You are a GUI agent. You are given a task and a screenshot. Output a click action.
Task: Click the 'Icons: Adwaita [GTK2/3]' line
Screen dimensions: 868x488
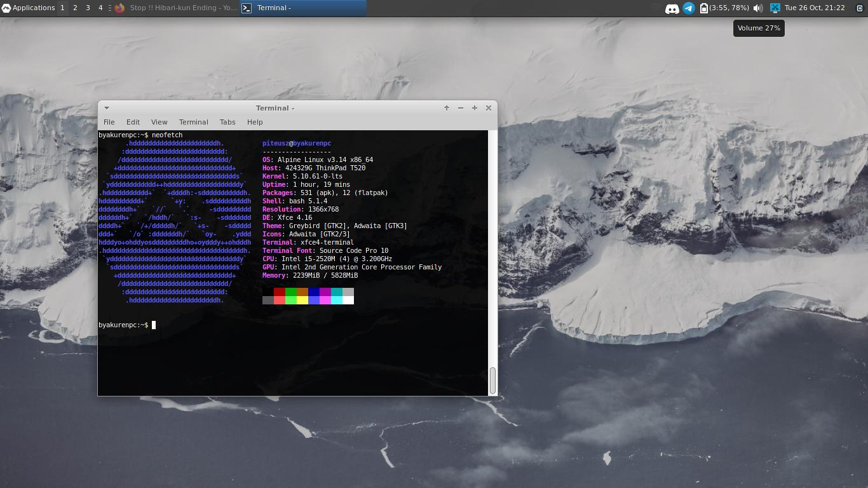click(306, 234)
